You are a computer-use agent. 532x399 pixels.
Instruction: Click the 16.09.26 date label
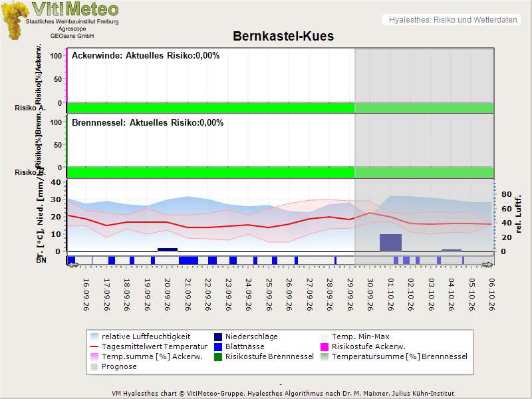coord(86,295)
